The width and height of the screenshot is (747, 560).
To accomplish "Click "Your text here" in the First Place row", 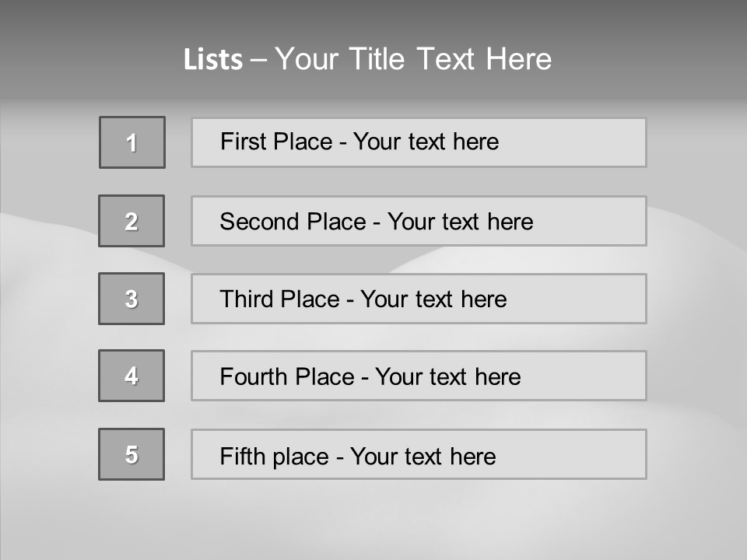I will (x=426, y=142).
